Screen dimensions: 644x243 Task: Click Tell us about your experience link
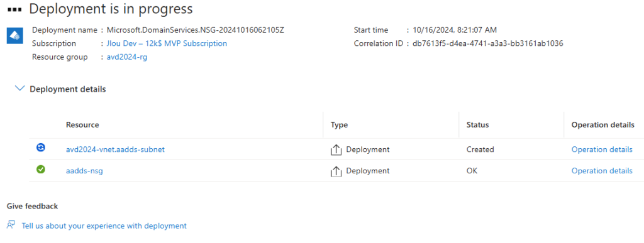(x=104, y=226)
